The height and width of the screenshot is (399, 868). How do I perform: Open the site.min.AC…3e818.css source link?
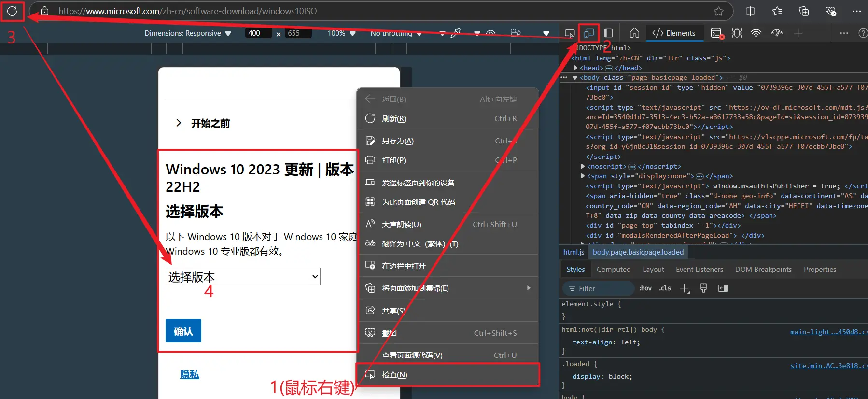829,366
